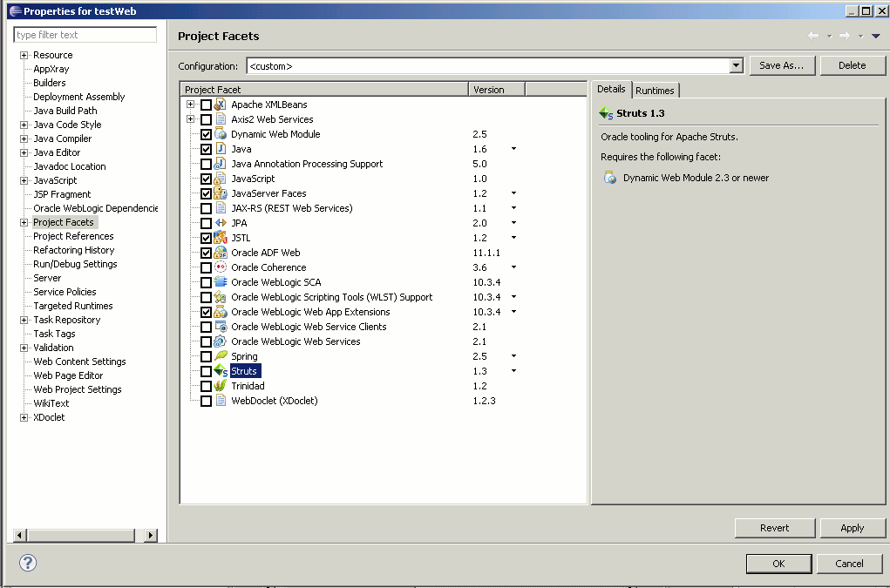
Task: Click sidebar horizontal scrollbar thumb
Action: point(80,535)
